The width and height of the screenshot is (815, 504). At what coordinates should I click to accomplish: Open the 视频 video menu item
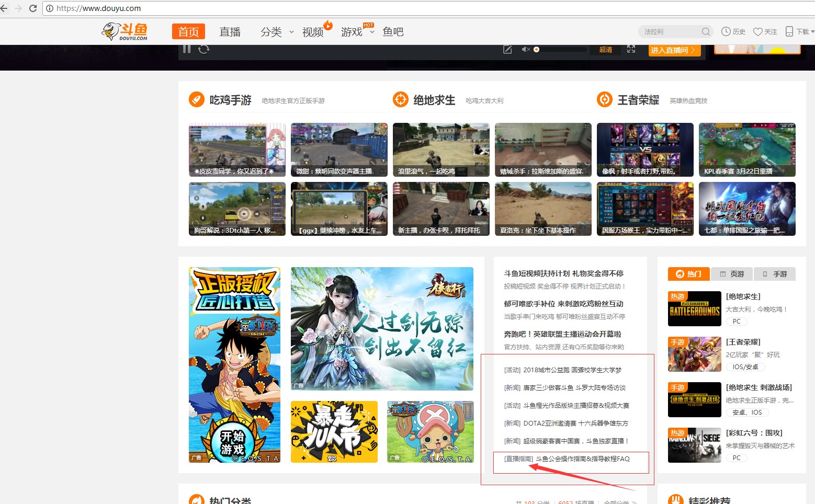click(x=313, y=32)
